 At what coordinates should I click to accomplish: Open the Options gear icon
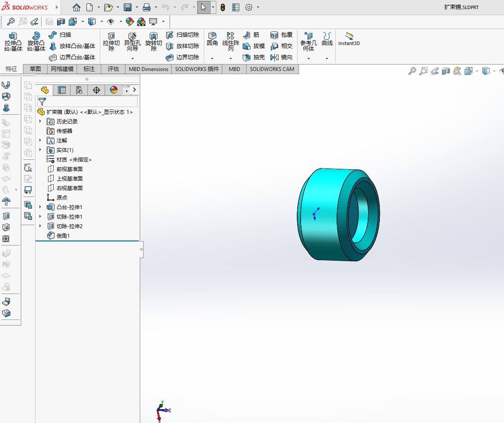click(x=248, y=7)
